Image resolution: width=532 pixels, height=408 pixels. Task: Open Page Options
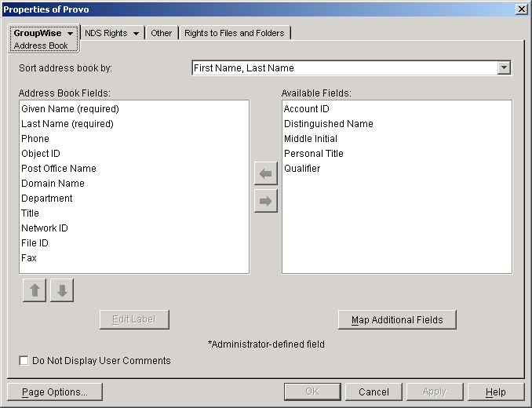[55, 392]
